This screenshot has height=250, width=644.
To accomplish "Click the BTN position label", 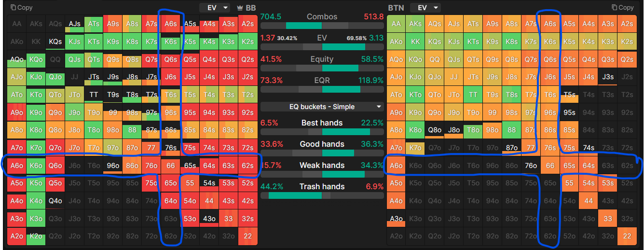I will click(396, 8).
